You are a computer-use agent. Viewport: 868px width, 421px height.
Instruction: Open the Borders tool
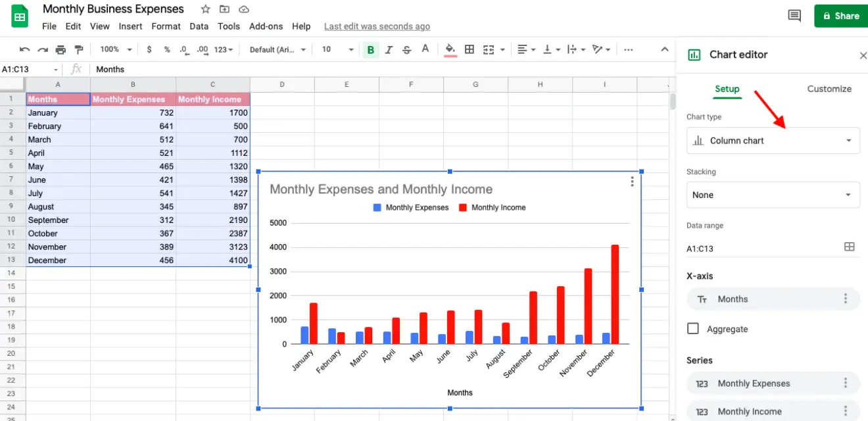click(x=470, y=49)
